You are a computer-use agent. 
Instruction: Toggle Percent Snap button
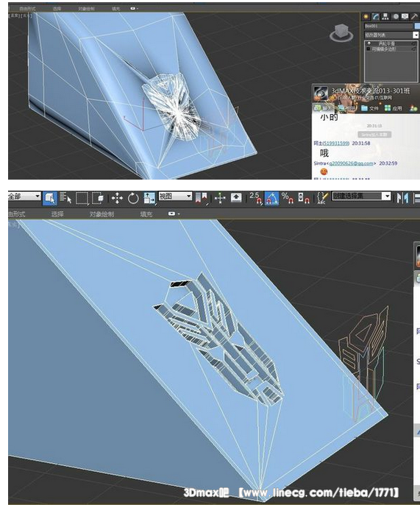[288, 198]
